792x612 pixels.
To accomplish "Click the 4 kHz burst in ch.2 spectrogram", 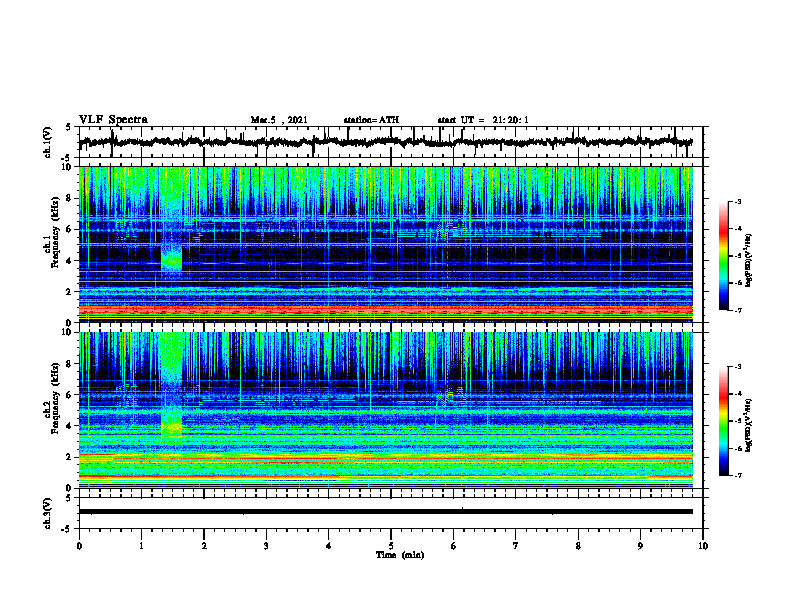I will click(x=171, y=424).
